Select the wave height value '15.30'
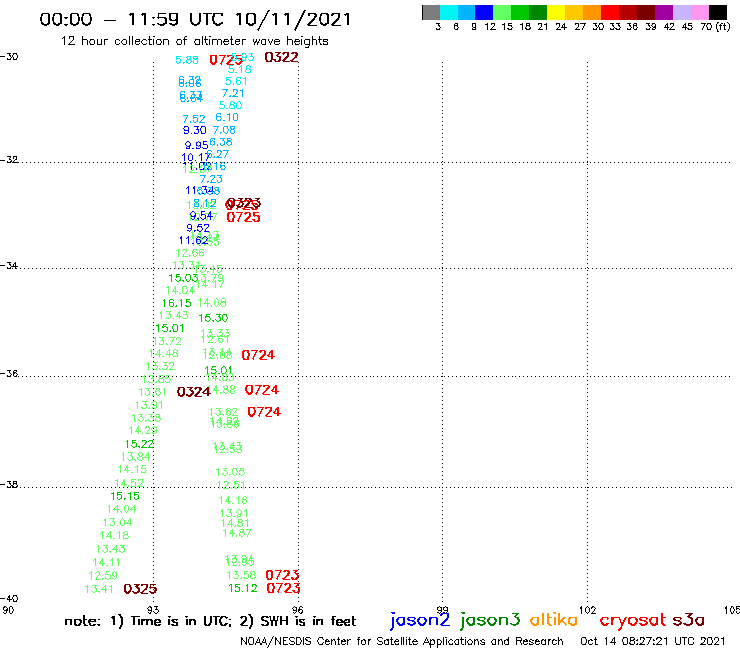This screenshot has height=650, width=740. click(x=213, y=318)
